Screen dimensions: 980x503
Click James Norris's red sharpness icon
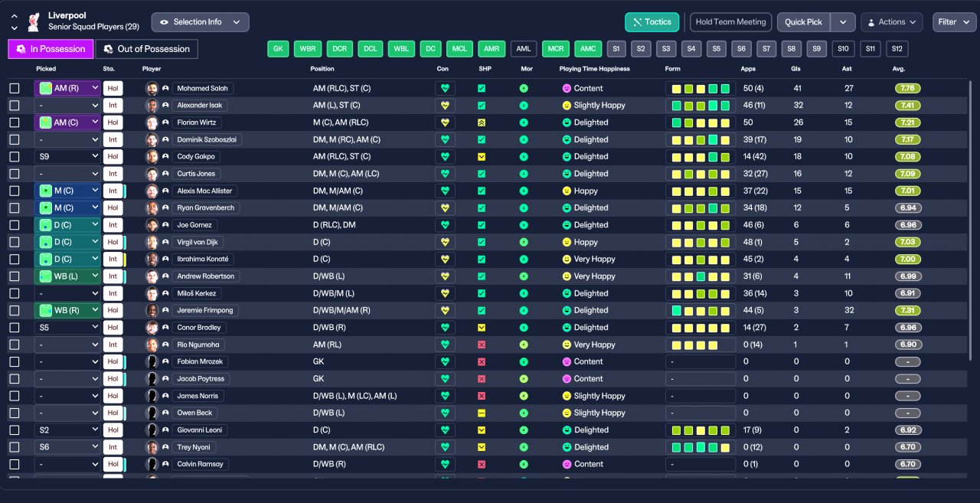[482, 396]
